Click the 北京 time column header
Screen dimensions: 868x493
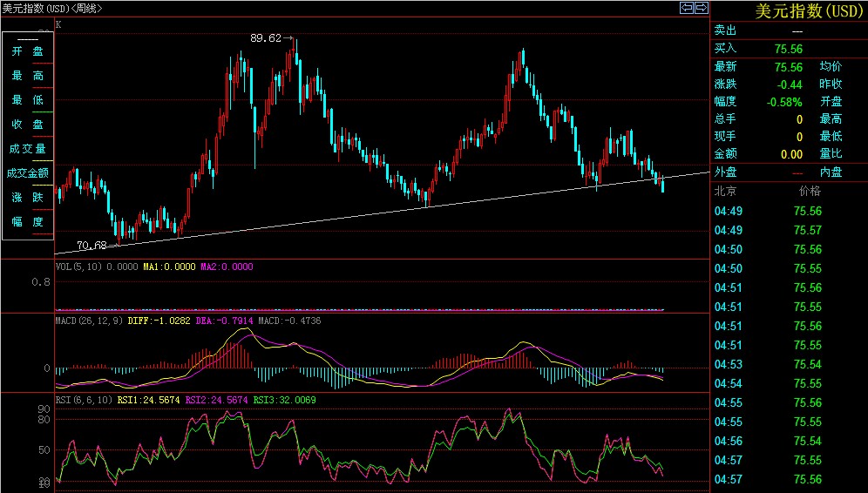coord(725,192)
